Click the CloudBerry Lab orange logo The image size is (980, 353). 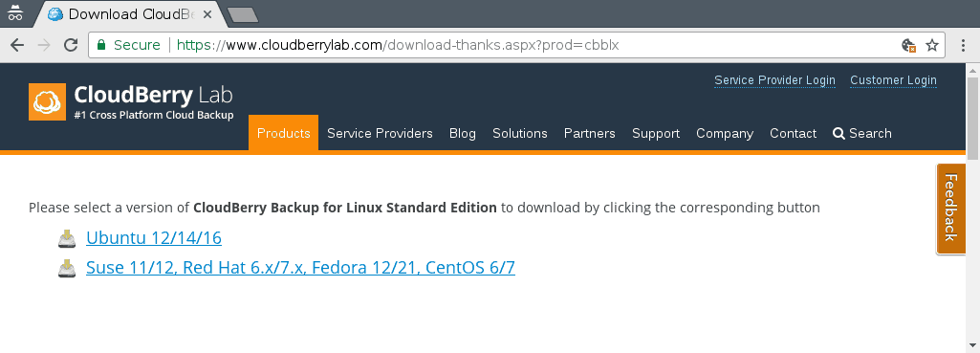coord(47,101)
